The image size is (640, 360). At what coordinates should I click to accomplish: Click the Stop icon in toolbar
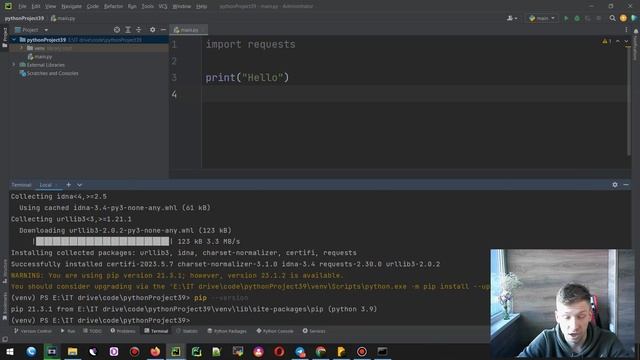tap(599, 18)
